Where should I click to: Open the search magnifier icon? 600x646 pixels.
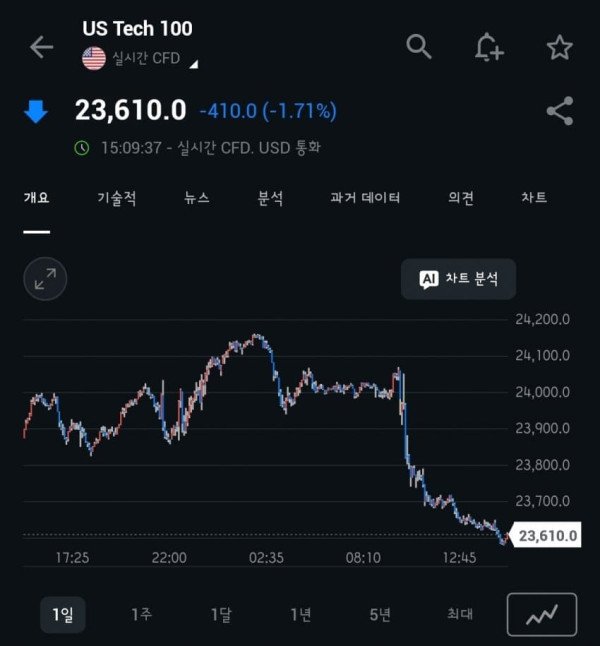(419, 46)
